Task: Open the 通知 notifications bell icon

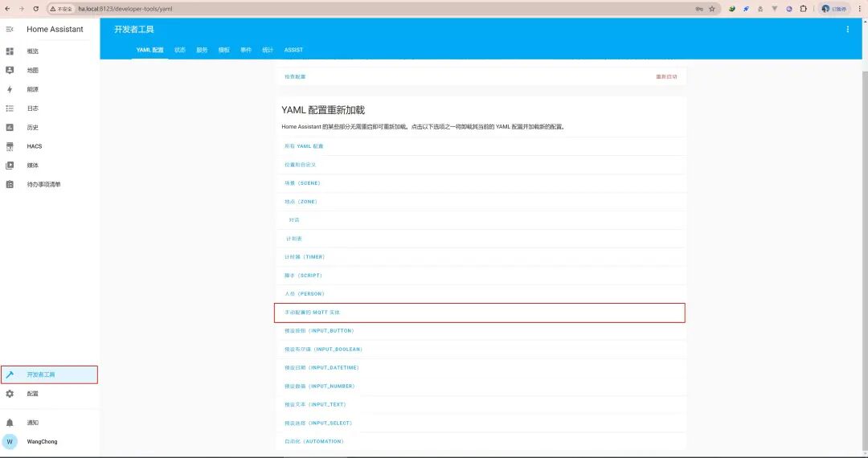Action: 10,423
